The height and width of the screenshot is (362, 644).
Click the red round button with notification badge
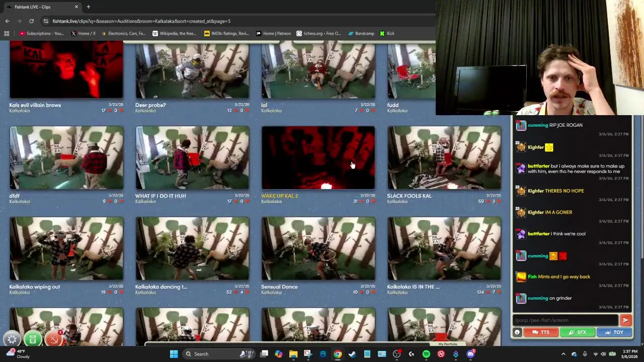(x=53, y=339)
